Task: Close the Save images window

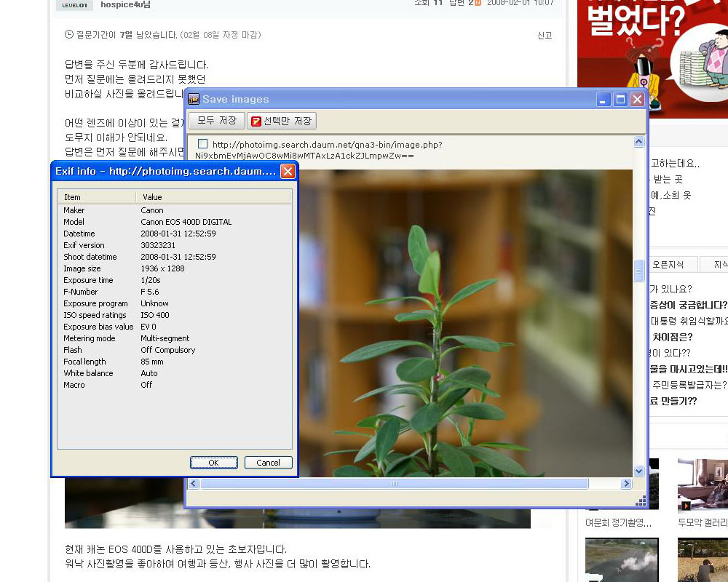Action: coord(637,100)
